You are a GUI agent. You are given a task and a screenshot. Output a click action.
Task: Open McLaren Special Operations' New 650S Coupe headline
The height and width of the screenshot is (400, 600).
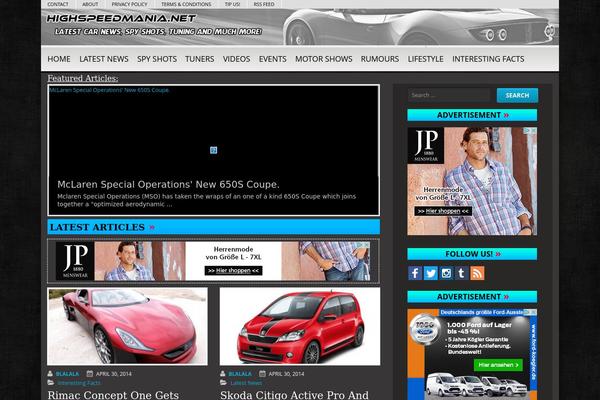(x=168, y=184)
